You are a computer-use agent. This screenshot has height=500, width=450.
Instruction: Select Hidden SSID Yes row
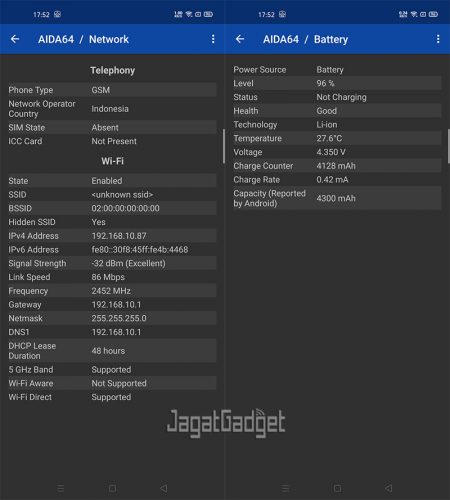tap(112, 222)
